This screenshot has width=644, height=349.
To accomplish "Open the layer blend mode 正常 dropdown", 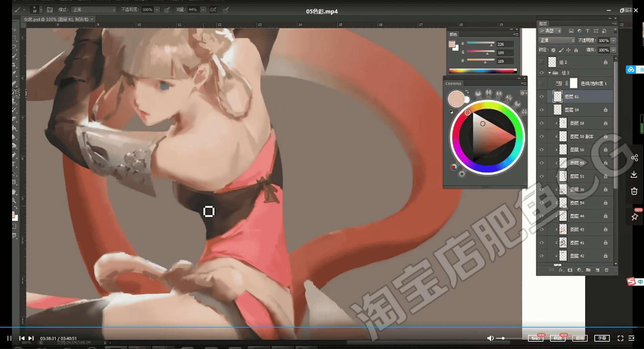I will click(x=557, y=40).
